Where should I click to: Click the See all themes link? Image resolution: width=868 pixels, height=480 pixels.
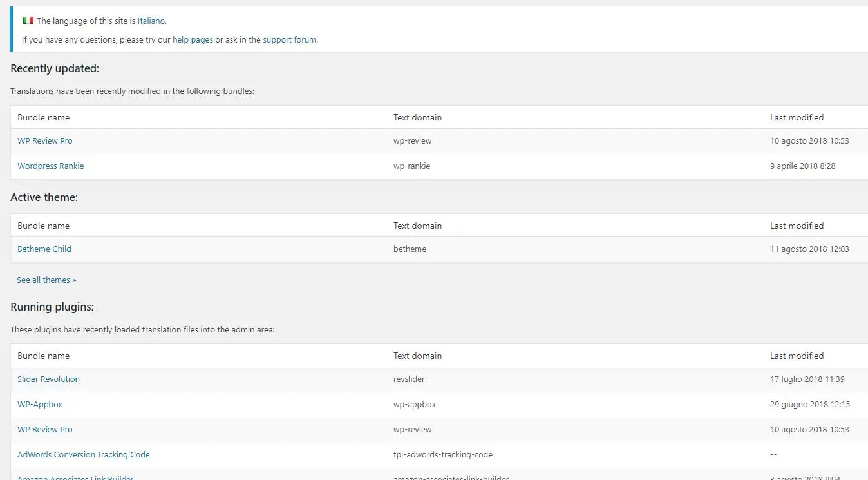(x=46, y=280)
